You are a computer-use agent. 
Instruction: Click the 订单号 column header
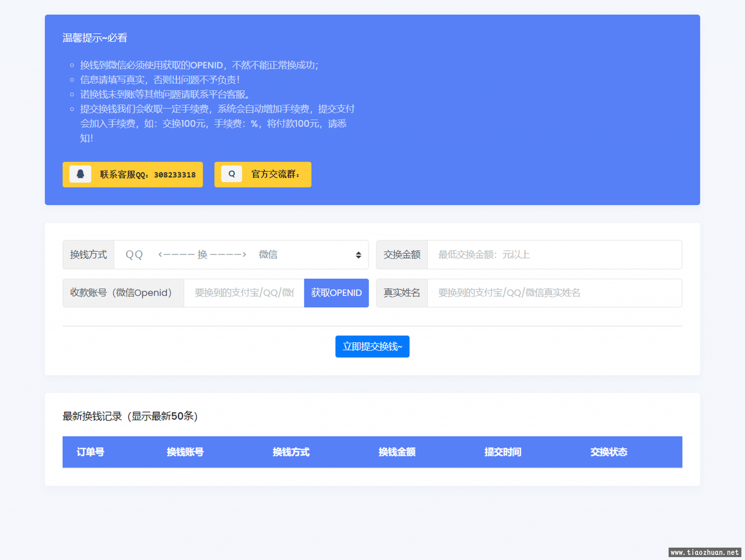(x=91, y=452)
